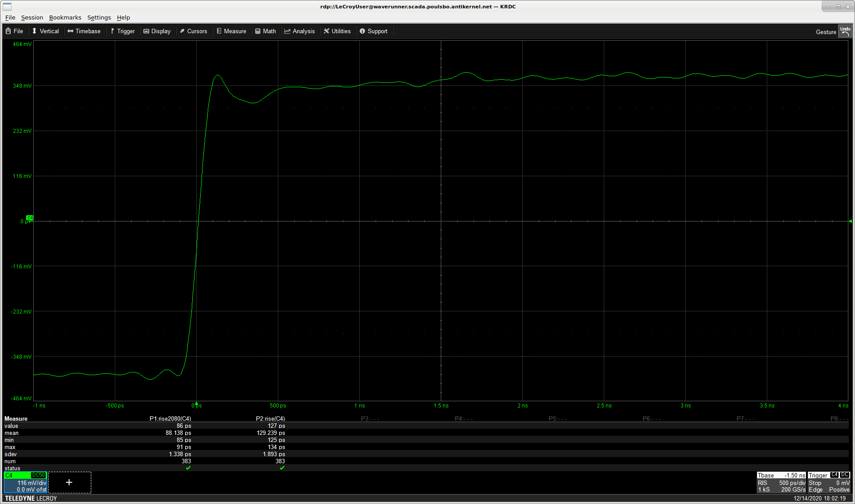
Task: Open the KRDC Session menu
Action: (32, 17)
